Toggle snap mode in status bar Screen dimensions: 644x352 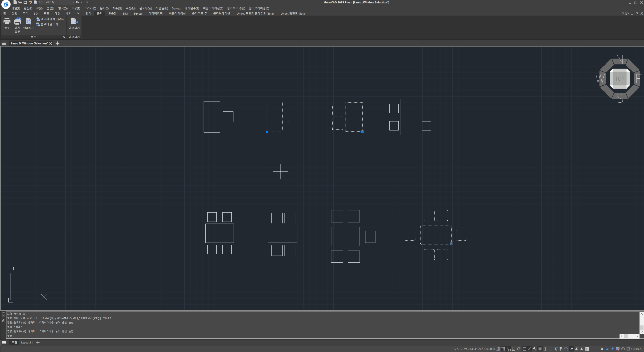pyautogui.click(x=498, y=349)
